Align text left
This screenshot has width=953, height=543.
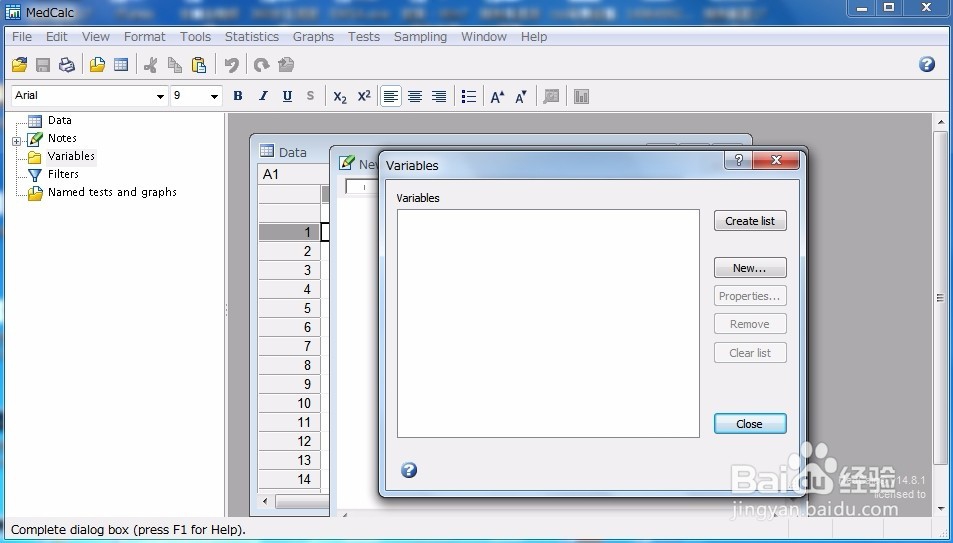(x=391, y=96)
